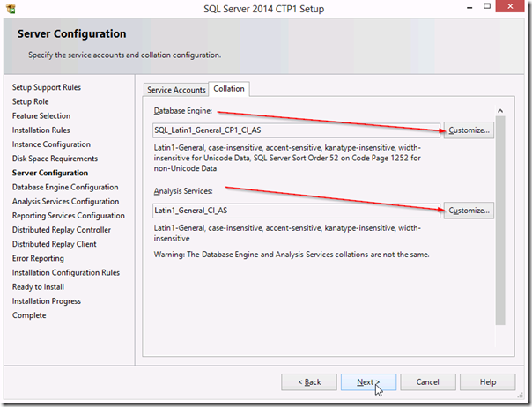Screen dimensions: 532x407
Task: Click the collation mismatch warning text
Action: pyautogui.click(x=292, y=255)
